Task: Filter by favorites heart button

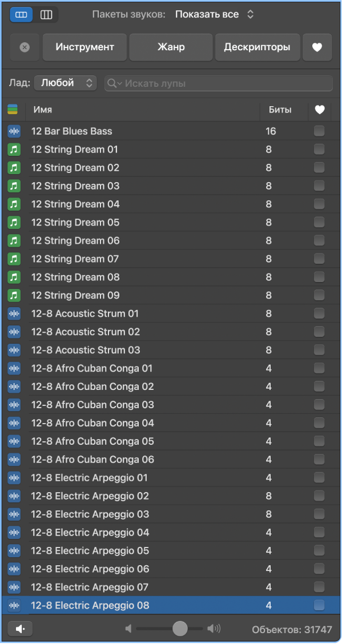Action: point(317,47)
